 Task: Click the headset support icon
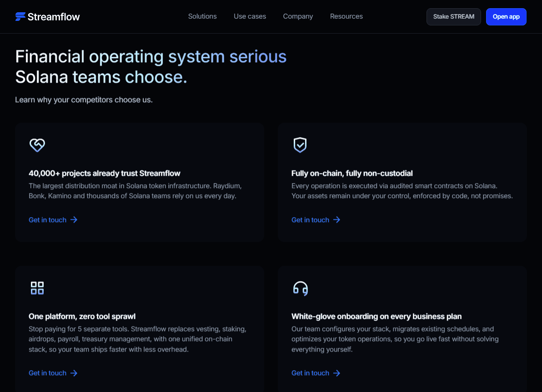click(x=301, y=288)
